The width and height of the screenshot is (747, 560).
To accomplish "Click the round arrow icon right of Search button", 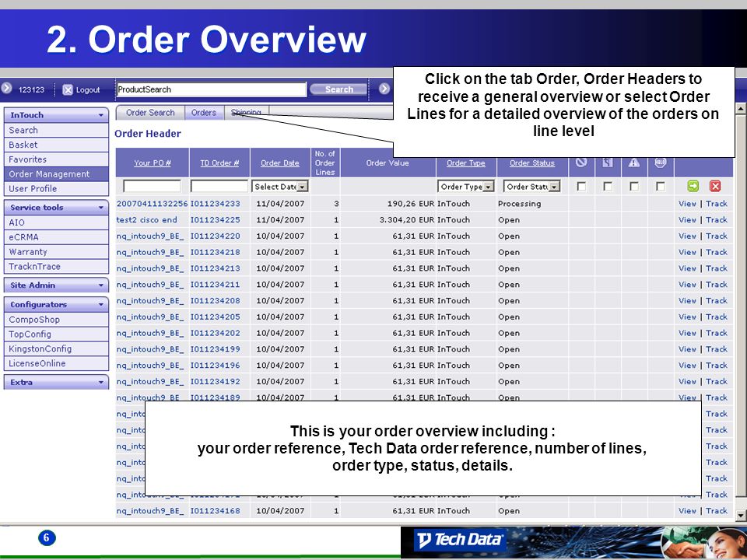I will (x=384, y=89).
